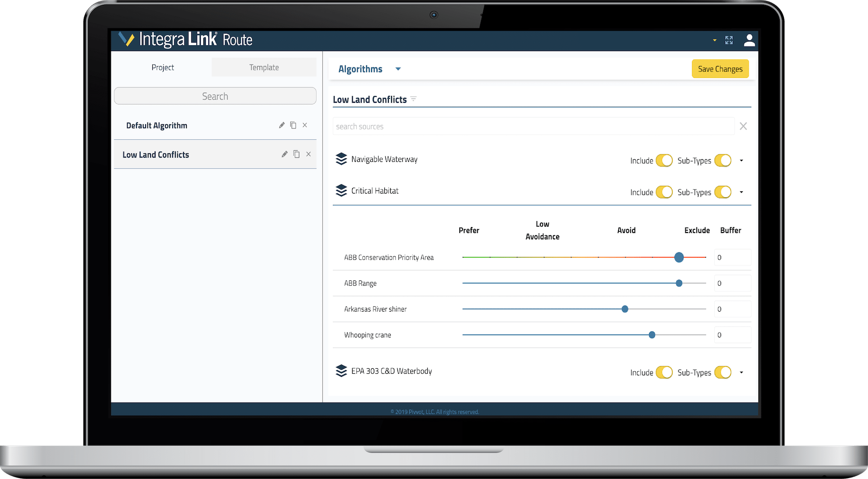The width and height of the screenshot is (868, 479).
Task: Toggle Include for EPA 303 C&D Waterbody
Action: tap(664, 372)
